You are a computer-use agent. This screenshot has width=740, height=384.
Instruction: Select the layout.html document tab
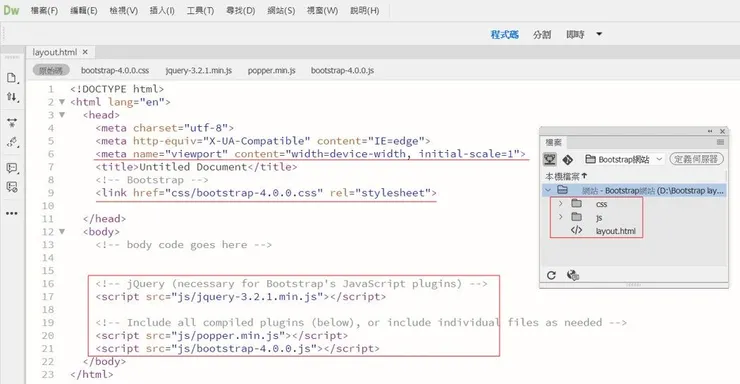(55, 52)
